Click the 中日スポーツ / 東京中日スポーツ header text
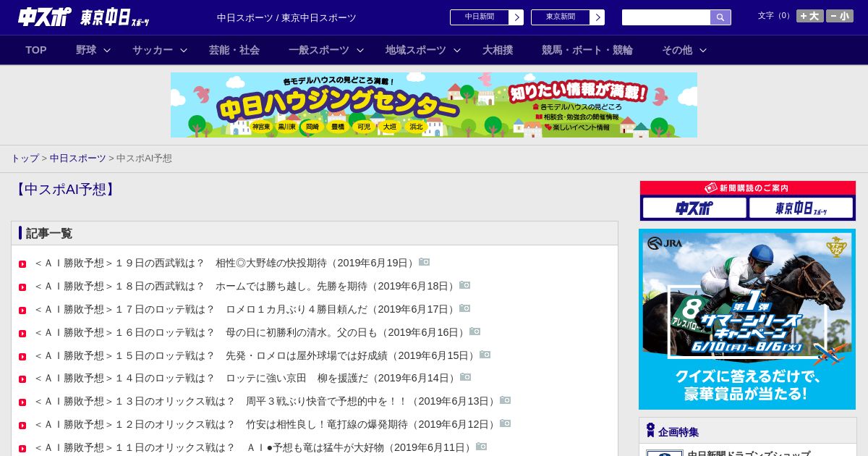This screenshot has width=868, height=456. (x=286, y=17)
